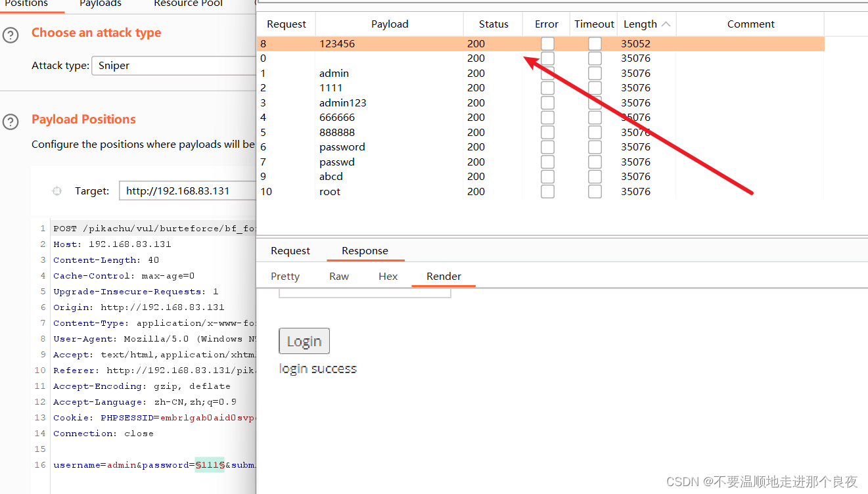Select result row with payload passwd
Image resolution: width=868 pixels, height=494 pixels.
[x=540, y=162]
